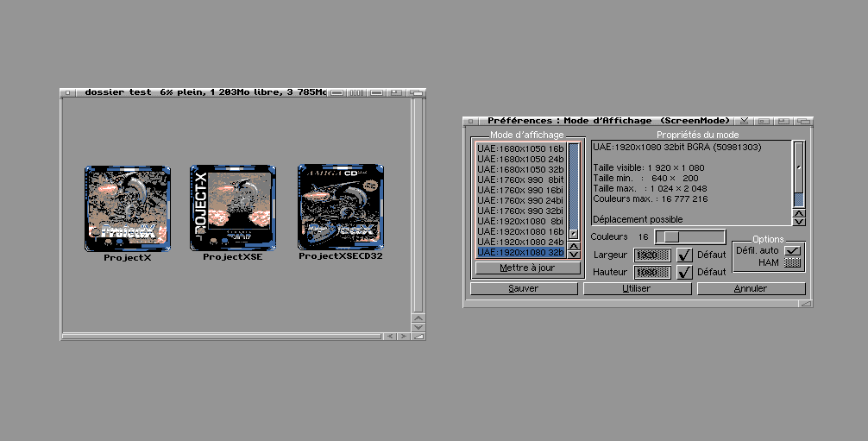Click dossier test window's vertical scrollbar
Image resolution: width=868 pixels, height=441 pixels.
click(x=418, y=206)
